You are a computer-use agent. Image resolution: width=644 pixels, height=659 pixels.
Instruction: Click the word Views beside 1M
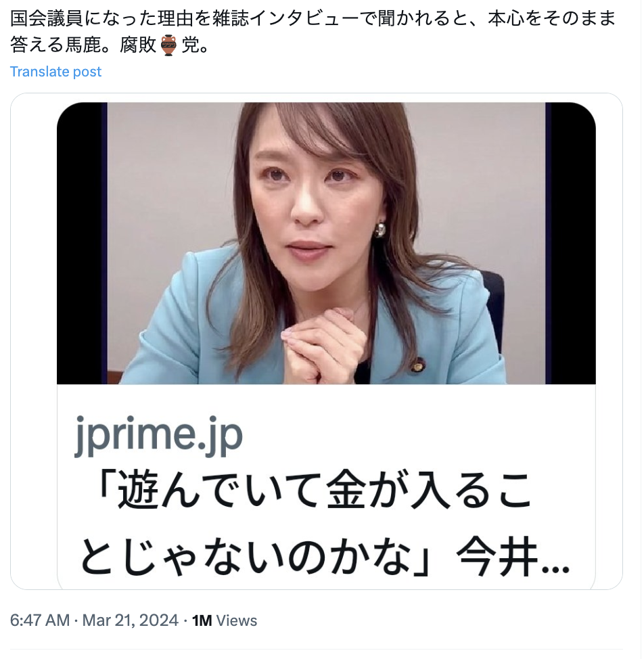(237, 620)
